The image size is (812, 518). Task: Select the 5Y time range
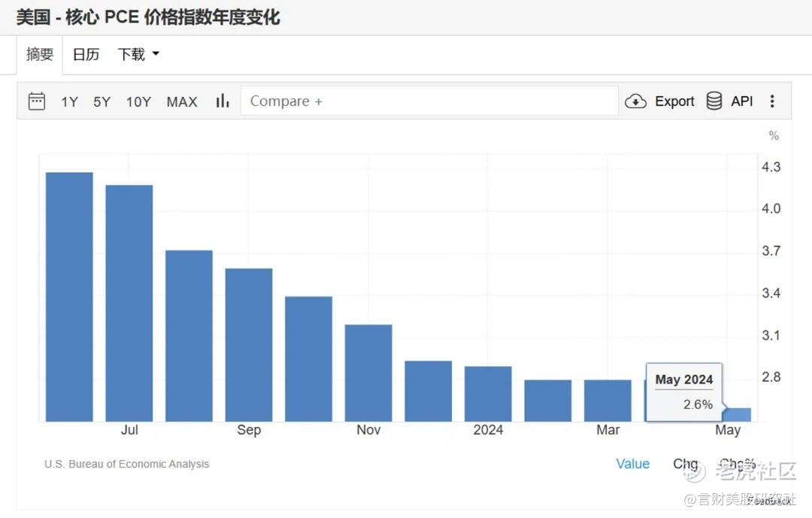point(102,101)
